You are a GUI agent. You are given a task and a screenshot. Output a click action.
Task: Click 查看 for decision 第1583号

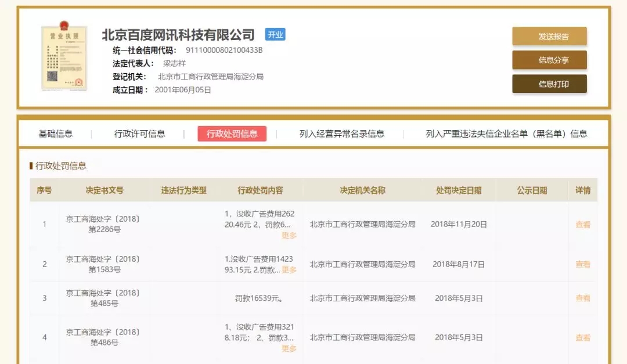pyautogui.click(x=583, y=264)
